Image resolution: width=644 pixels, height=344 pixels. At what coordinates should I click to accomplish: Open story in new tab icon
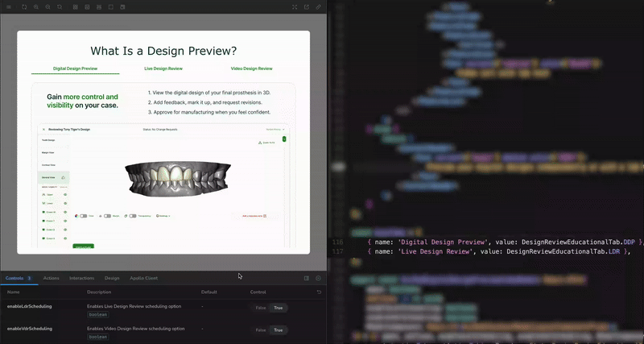pos(307,6)
